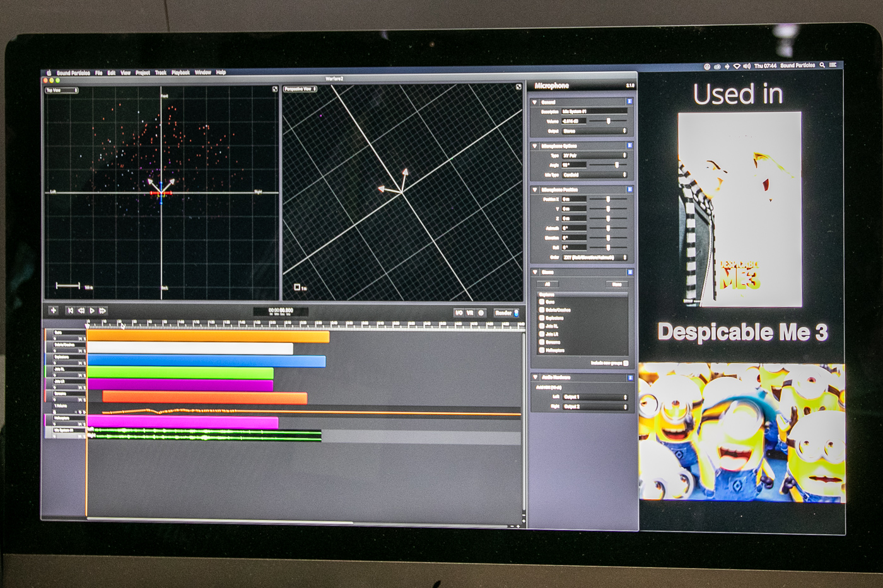Check the Guns stem checkbox
The height and width of the screenshot is (588, 883).
[541, 301]
